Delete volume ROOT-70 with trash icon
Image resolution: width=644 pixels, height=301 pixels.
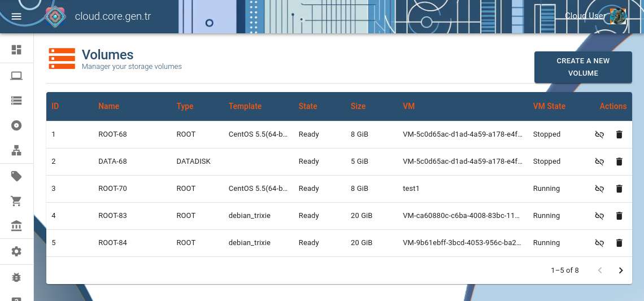(x=619, y=189)
